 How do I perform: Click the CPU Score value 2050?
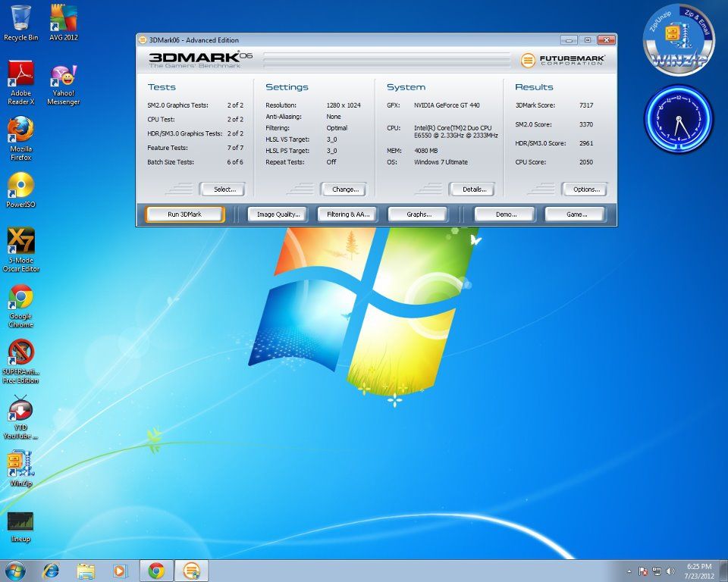click(x=586, y=162)
